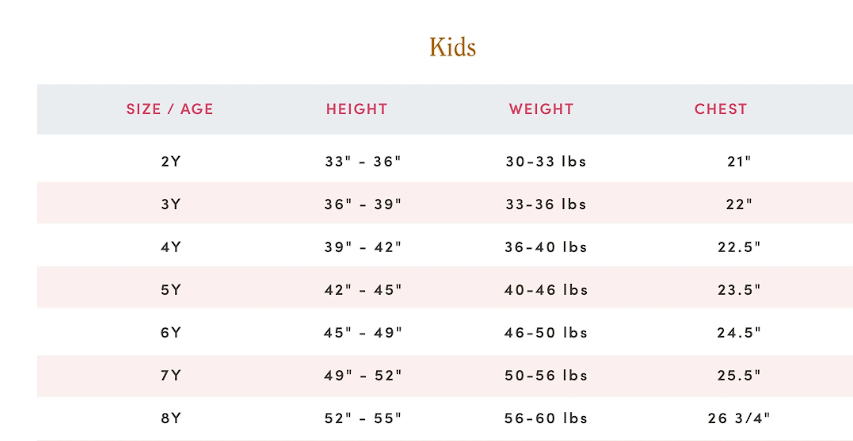The width and height of the screenshot is (853, 441).
Task: Click the 26 3/4" chest value
Action: click(739, 418)
